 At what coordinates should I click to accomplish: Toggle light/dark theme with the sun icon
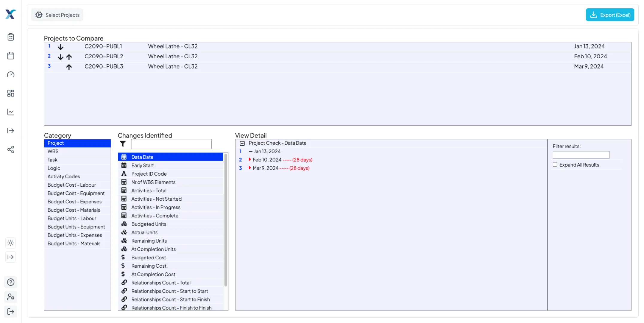(10, 243)
